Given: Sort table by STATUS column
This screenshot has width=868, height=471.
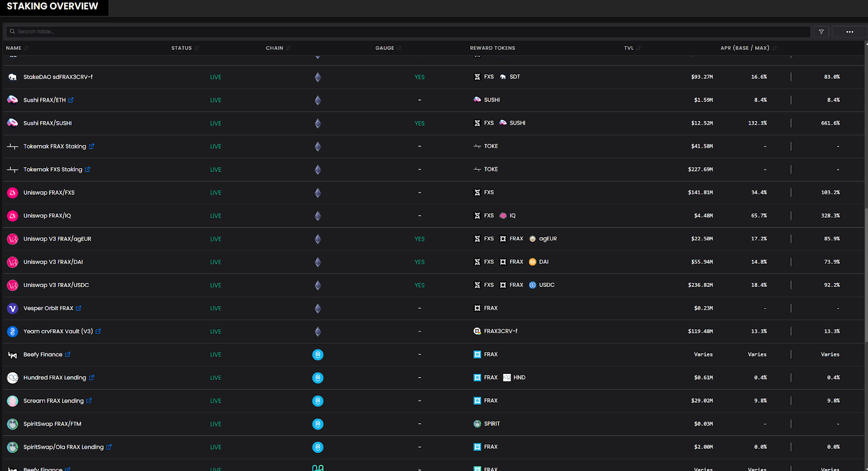Looking at the screenshot, I should pos(185,48).
